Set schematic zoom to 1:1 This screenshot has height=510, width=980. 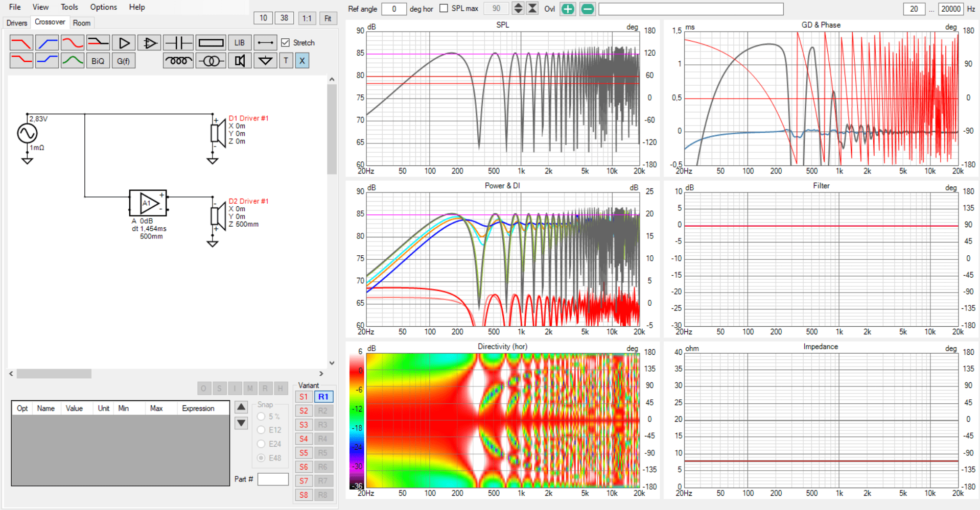click(x=307, y=18)
